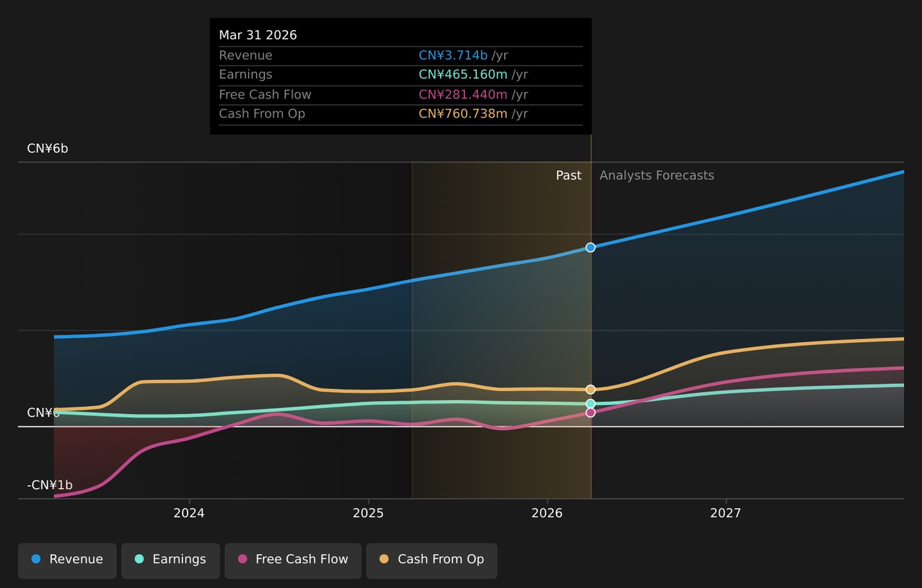The image size is (922, 588).
Task: Click the Analysts Forecasts label
Action: click(656, 175)
